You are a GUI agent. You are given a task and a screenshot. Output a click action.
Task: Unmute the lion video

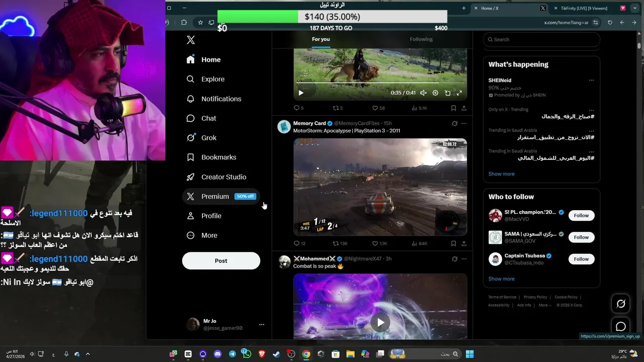tap(424, 93)
